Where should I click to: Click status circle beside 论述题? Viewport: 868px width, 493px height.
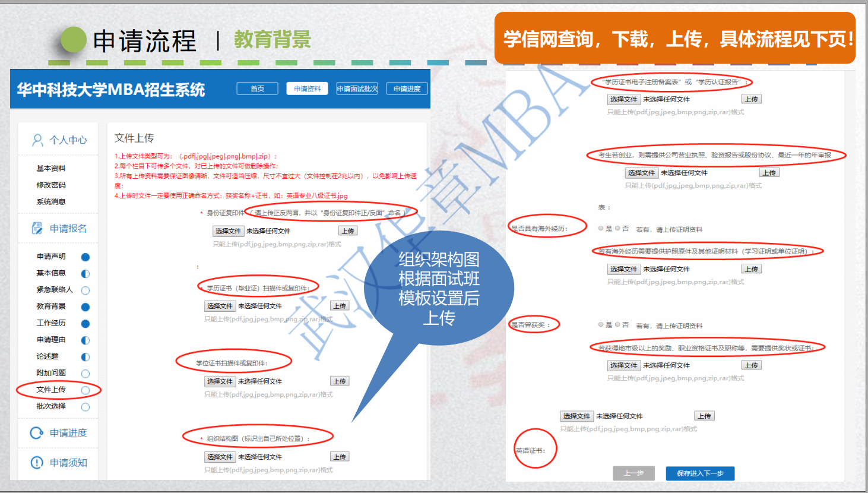coord(85,357)
